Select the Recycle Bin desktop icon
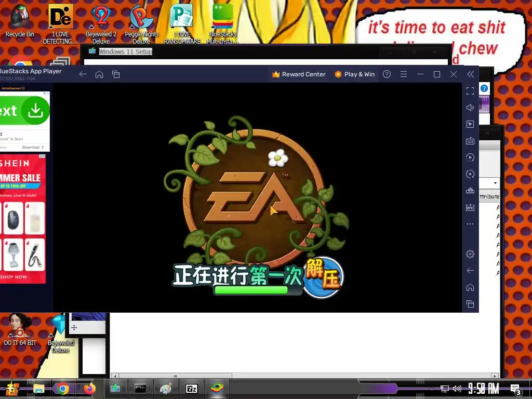This screenshot has width=532, height=399. pyautogui.click(x=20, y=21)
